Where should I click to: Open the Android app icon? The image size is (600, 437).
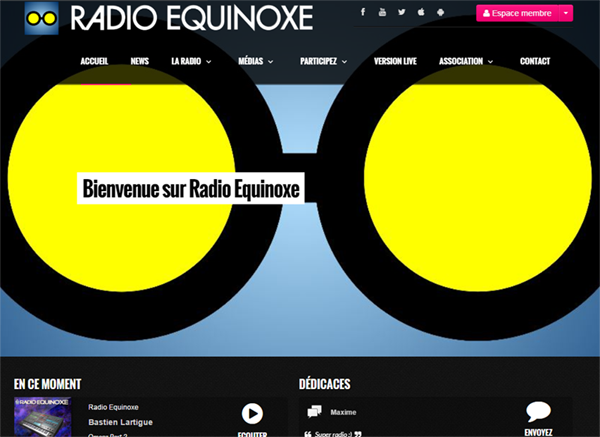click(x=440, y=12)
